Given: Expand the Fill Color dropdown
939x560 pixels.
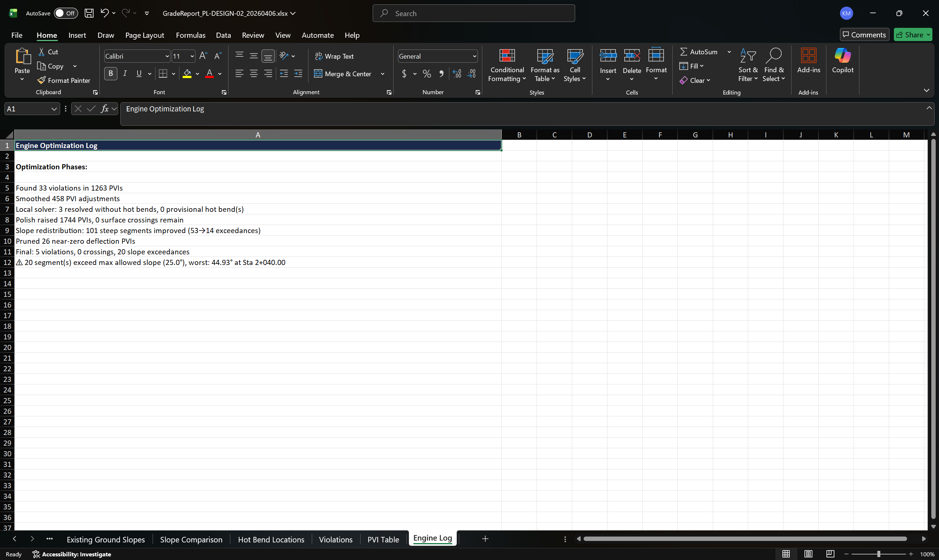Looking at the screenshot, I should click(197, 74).
